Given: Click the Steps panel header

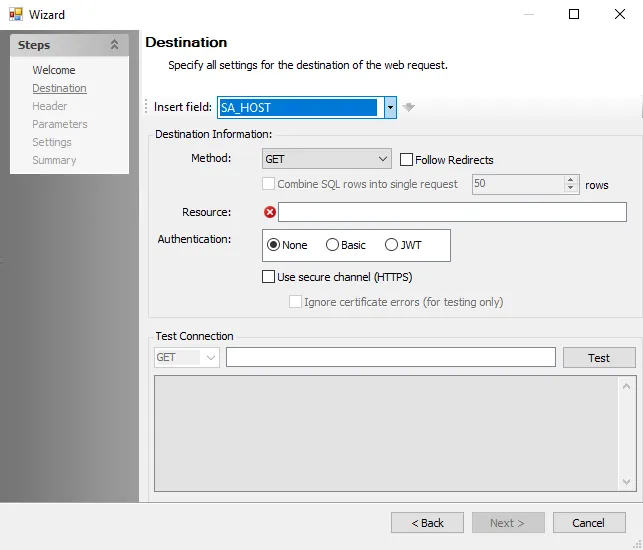Looking at the screenshot, I should tap(69, 45).
